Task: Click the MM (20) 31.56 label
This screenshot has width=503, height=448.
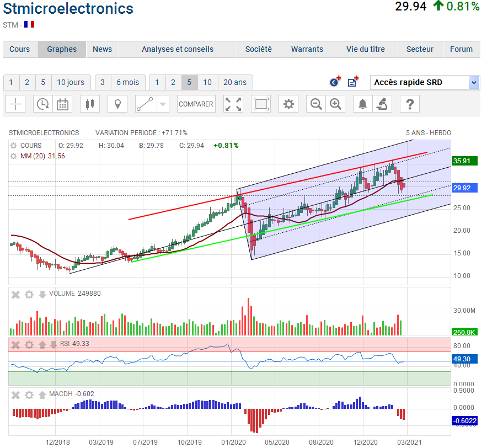Action: pos(42,156)
